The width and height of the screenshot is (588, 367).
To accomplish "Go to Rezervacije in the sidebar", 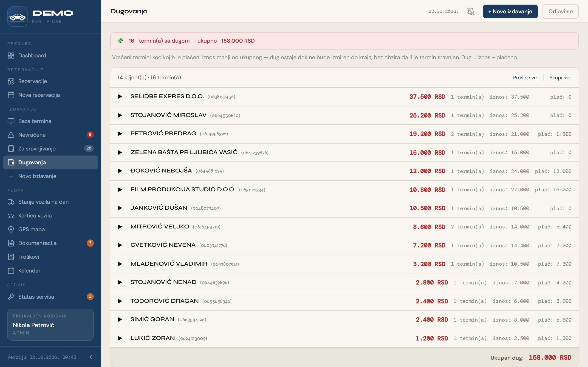I will tap(51, 81).
